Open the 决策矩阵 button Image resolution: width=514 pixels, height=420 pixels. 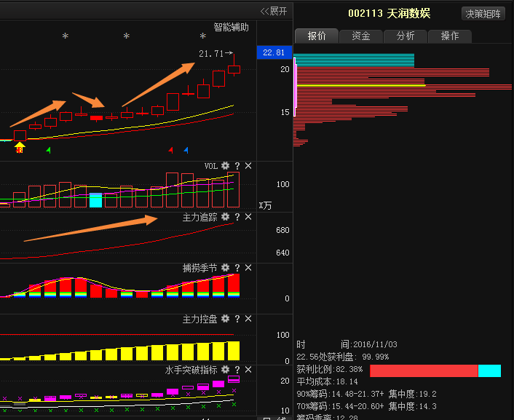[483, 14]
